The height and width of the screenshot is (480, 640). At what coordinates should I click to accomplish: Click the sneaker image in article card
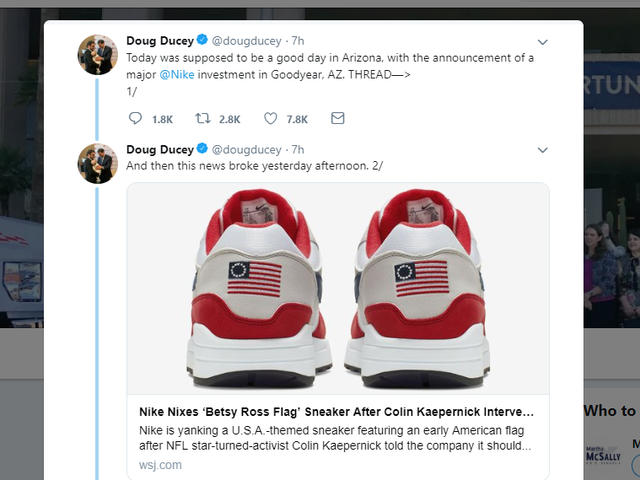tap(338, 290)
